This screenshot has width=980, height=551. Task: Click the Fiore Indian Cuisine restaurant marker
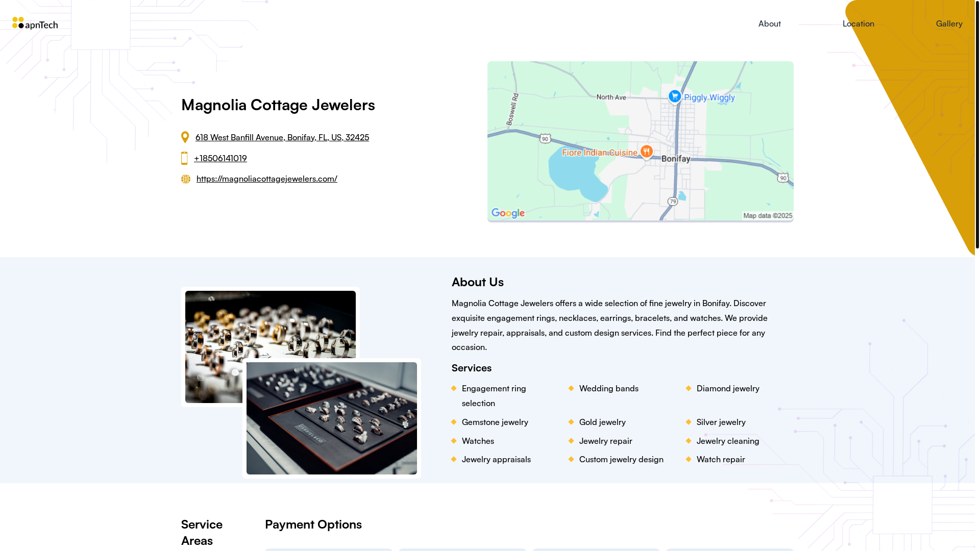coord(646,152)
